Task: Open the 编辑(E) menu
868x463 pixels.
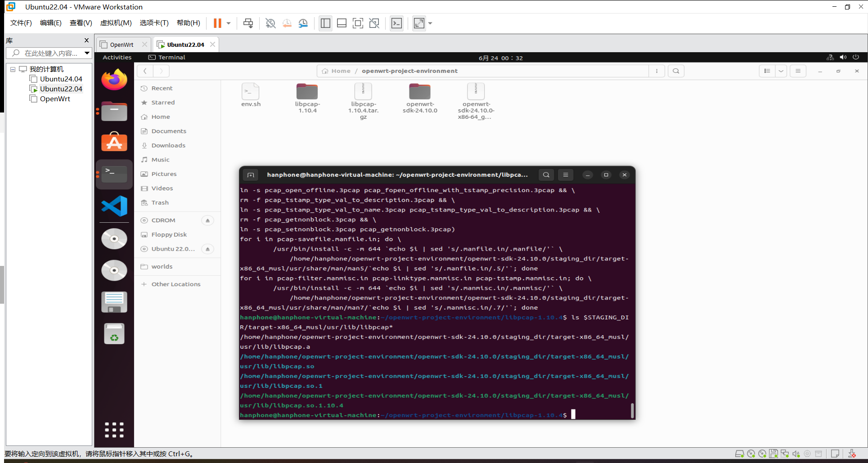Action: coord(51,23)
